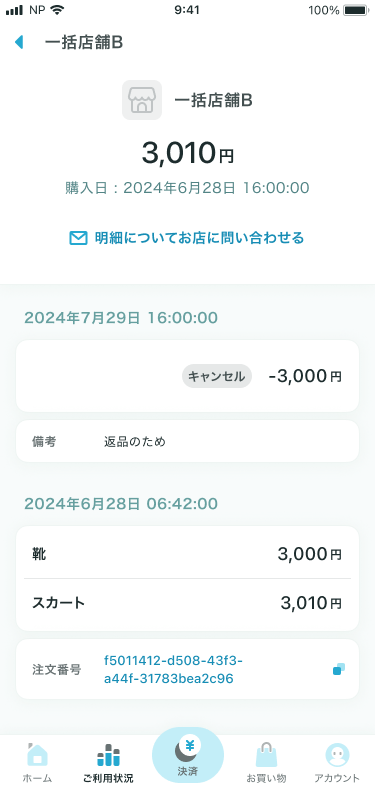Tap the blue back arrow icon
Viewport: 375px width, 789px height.
(x=19, y=42)
